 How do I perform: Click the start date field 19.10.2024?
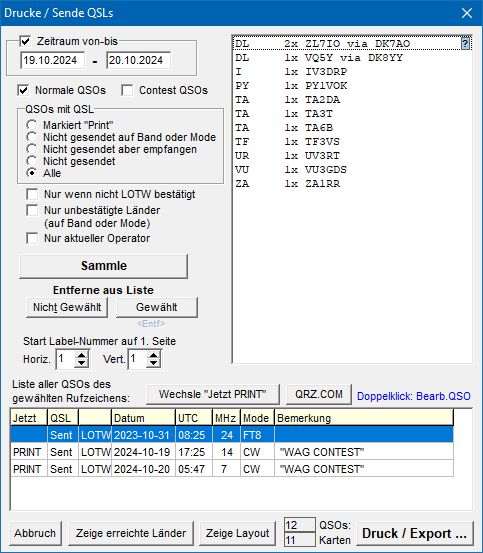53,60
